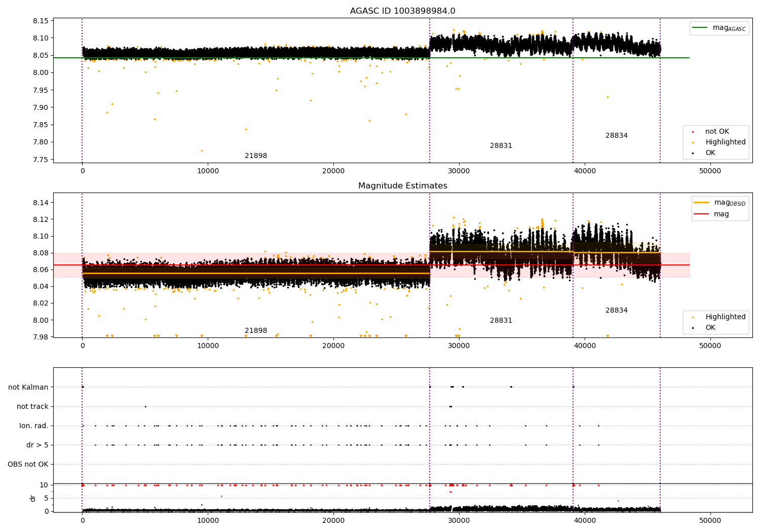Click the 7.98 y-axis tick label

point(41,337)
